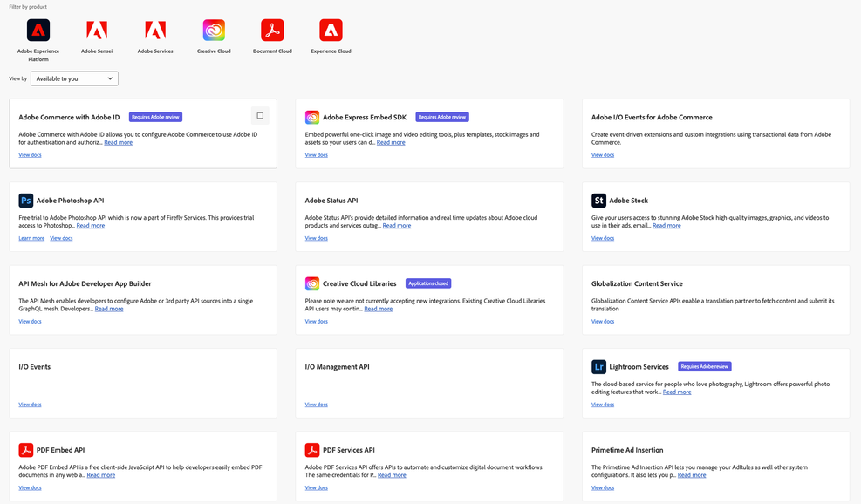Open View docs for Primetime Ad Insertion
This screenshot has height=504, width=861.
603,487
